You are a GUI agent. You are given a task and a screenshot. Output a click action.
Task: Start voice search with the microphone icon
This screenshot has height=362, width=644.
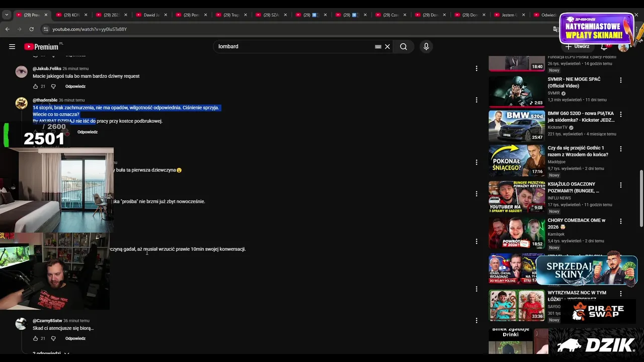426,47
